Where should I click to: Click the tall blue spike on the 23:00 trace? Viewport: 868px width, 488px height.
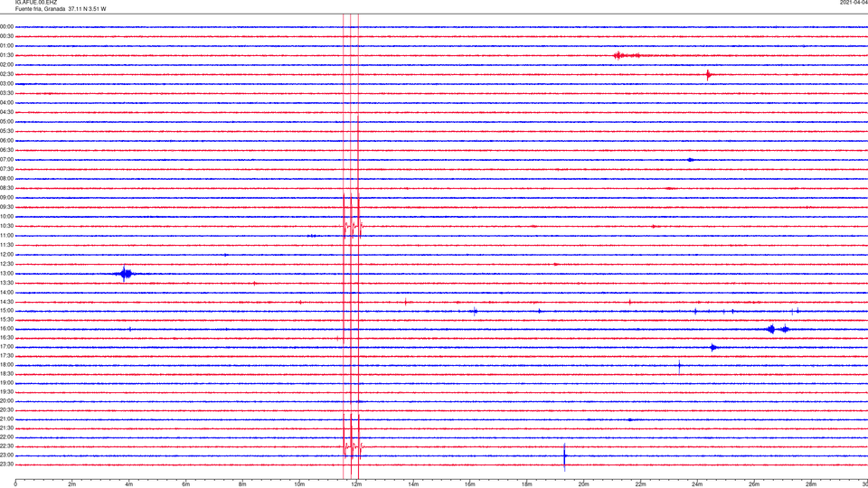pos(564,457)
